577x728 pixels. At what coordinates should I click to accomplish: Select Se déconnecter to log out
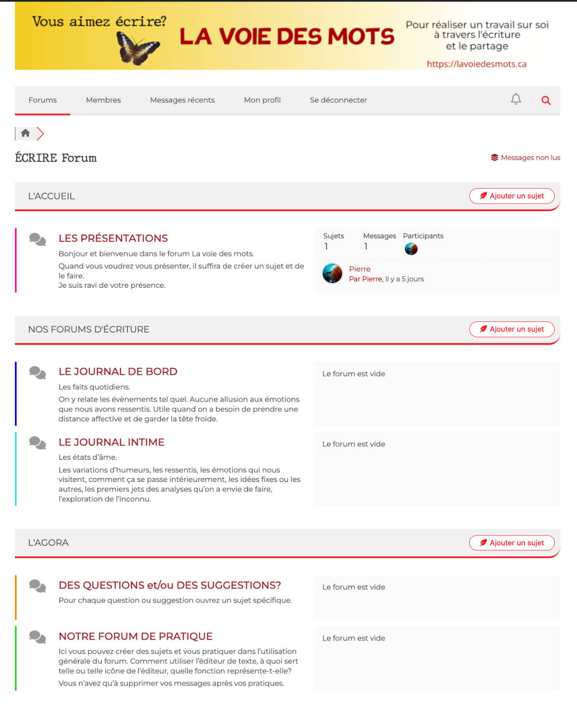pyautogui.click(x=339, y=100)
